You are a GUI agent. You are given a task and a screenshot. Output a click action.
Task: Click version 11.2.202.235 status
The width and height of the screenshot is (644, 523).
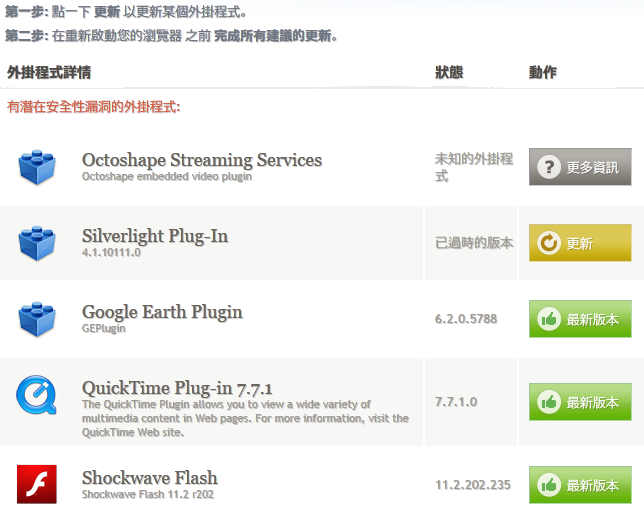[x=473, y=485]
